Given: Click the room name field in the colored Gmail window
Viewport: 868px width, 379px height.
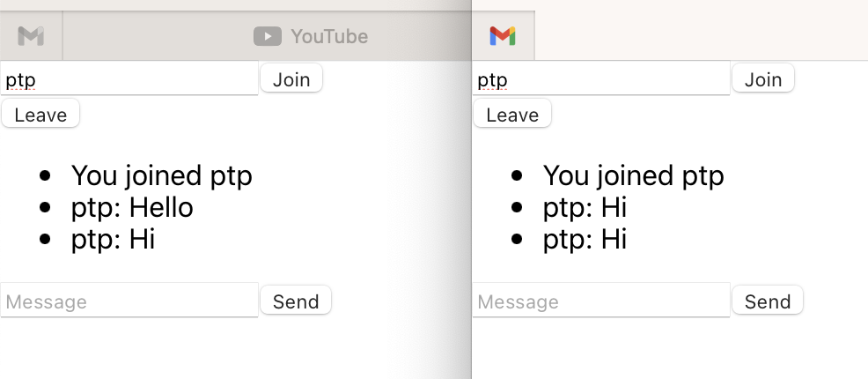Looking at the screenshot, I should (x=601, y=79).
